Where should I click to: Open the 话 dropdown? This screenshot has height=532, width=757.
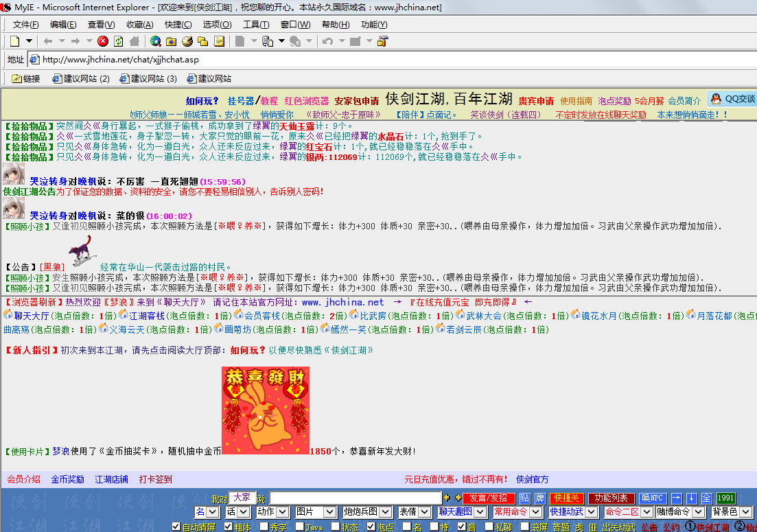(237, 511)
